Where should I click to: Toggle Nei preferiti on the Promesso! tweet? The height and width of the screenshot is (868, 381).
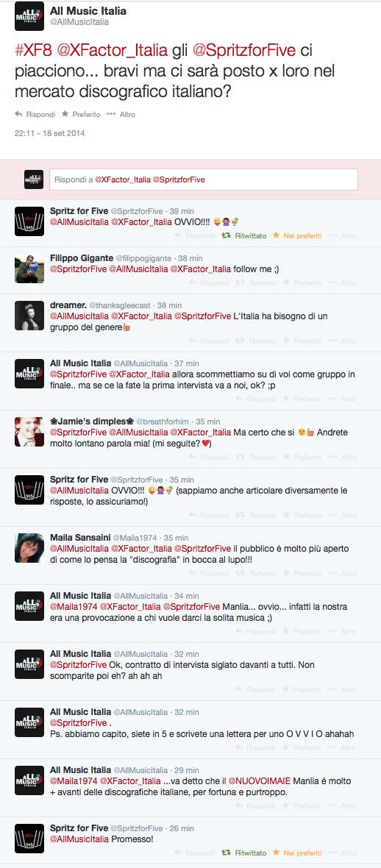click(297, 853)
